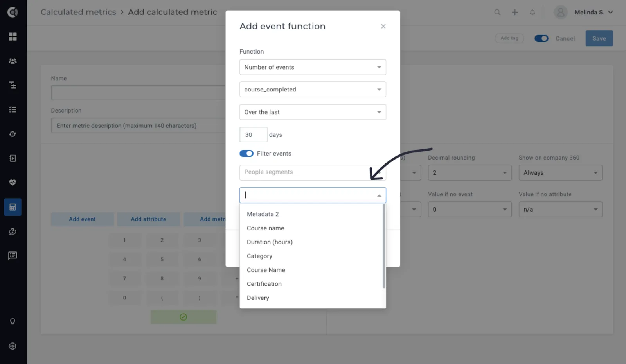Screen dimensions: 626x364
Task: Open the dashboard grid icon in sidebar
Action: (13, 36)
